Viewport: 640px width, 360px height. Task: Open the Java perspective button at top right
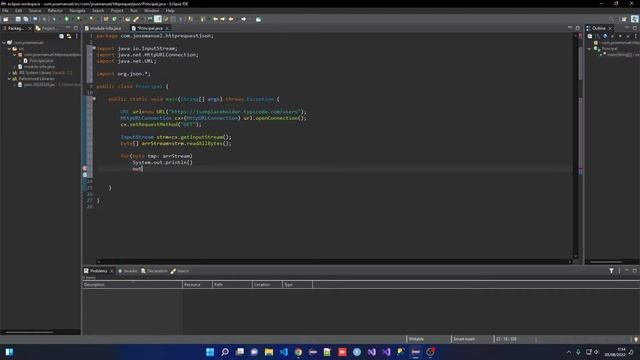(634, 19)
